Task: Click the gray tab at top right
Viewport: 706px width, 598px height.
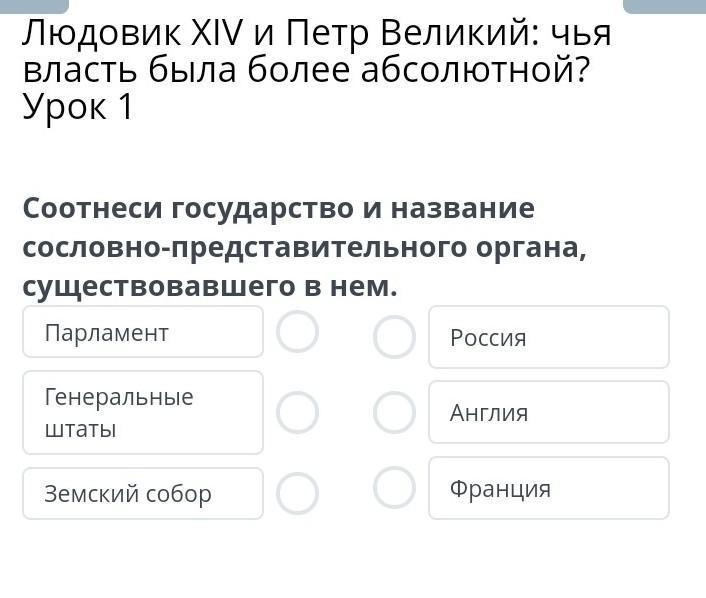Action: tap(664, 5)
